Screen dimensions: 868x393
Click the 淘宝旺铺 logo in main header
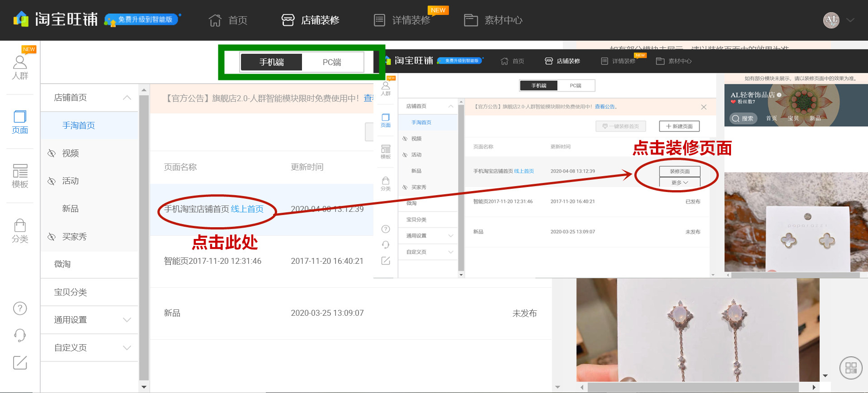pos(56,19)
